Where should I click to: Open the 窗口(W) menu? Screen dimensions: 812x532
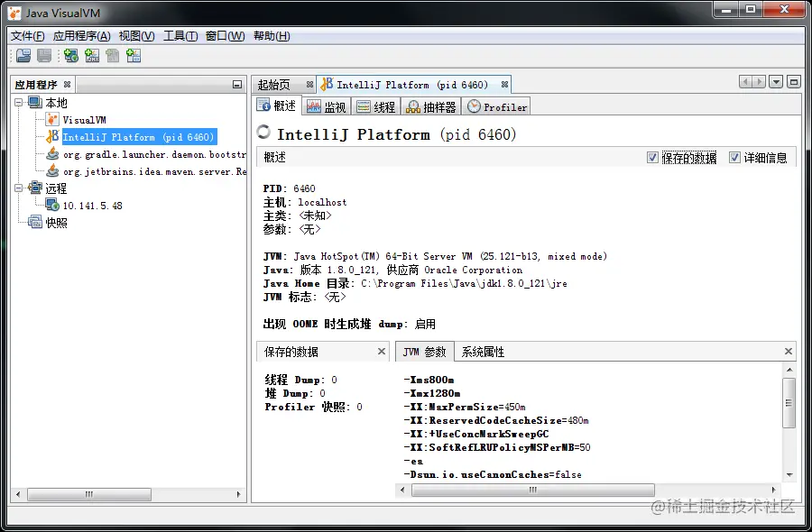[x=226, y=36]
